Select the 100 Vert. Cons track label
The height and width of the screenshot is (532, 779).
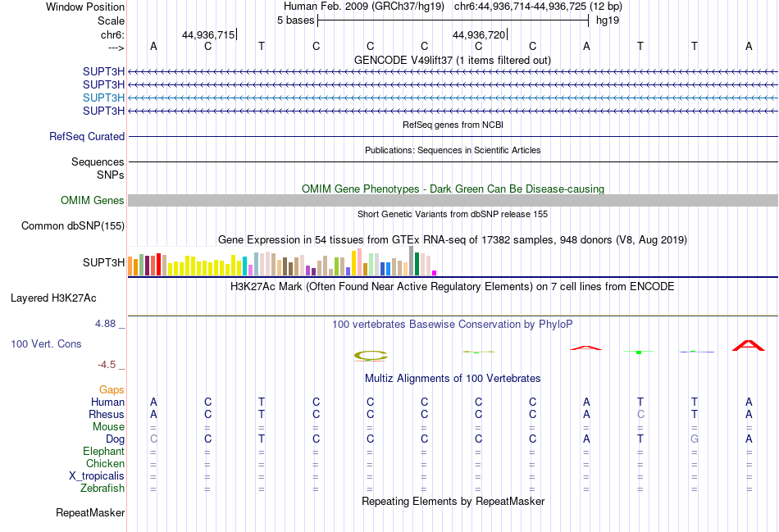pos(46,343)
